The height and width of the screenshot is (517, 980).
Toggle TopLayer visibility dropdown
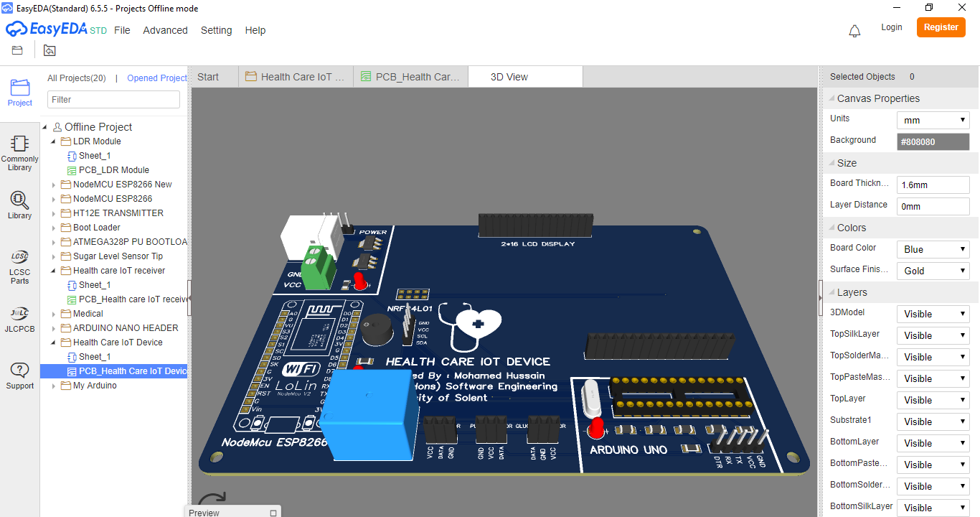pyautogui.click(x=933, y=400)
